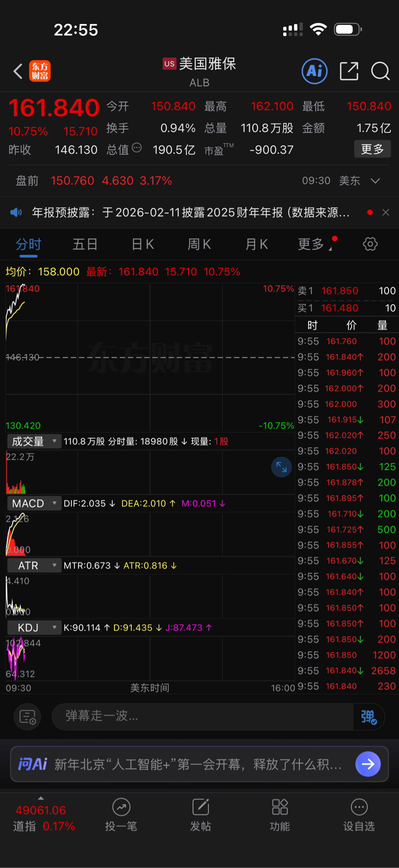Open chart settings gear icon
This screenshot has height=868, width=399.
[370, 244]
